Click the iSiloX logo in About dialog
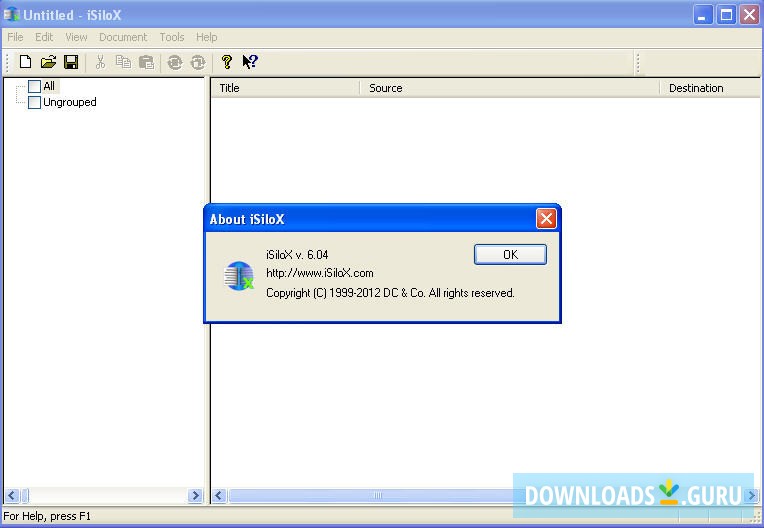 [x=239, y=276]
